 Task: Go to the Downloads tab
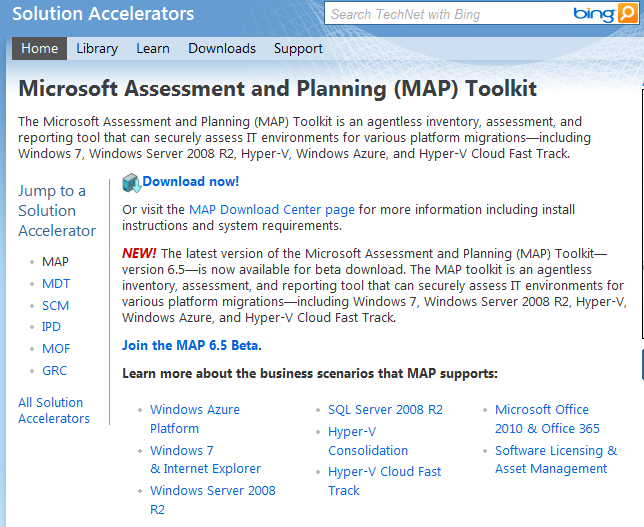(x=222, y=48)
